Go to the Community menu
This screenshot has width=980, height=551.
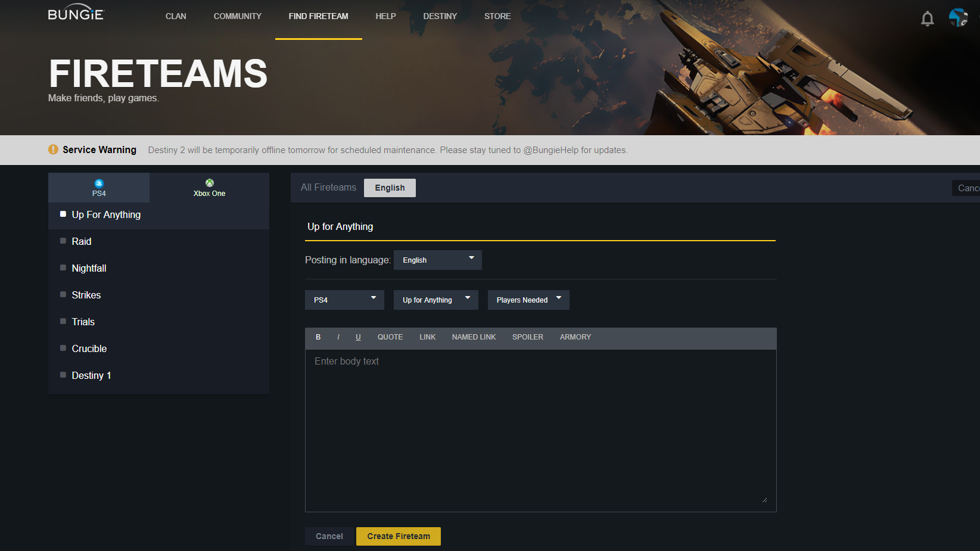point(237,16)
